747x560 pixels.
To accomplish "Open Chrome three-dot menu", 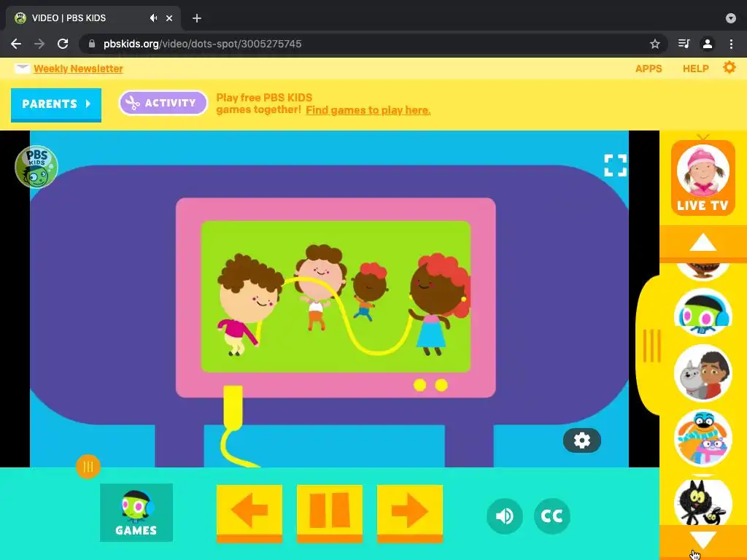I will [731, 44].
